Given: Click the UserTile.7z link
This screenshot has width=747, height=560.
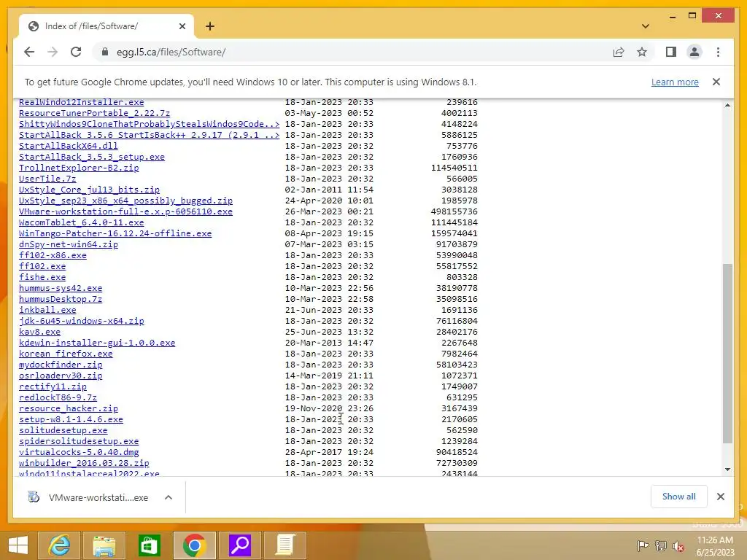Looking at the screenshot, I should 47,179.
